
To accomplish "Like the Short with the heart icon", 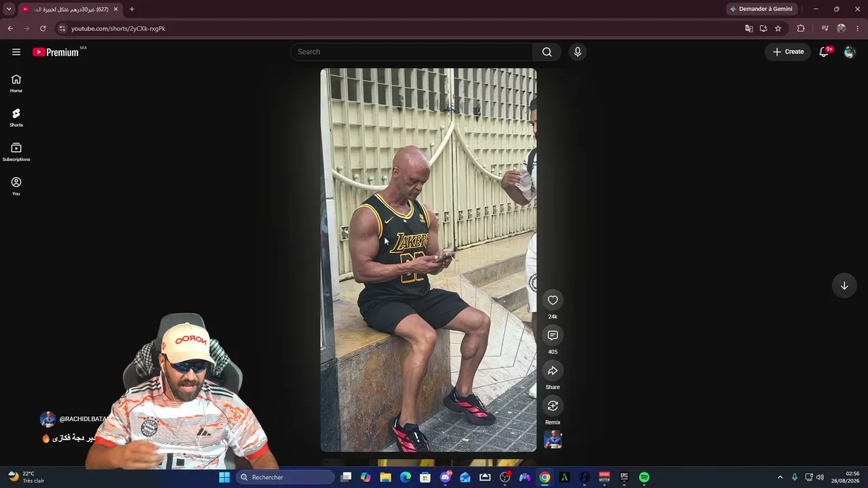I will [553, 300].
